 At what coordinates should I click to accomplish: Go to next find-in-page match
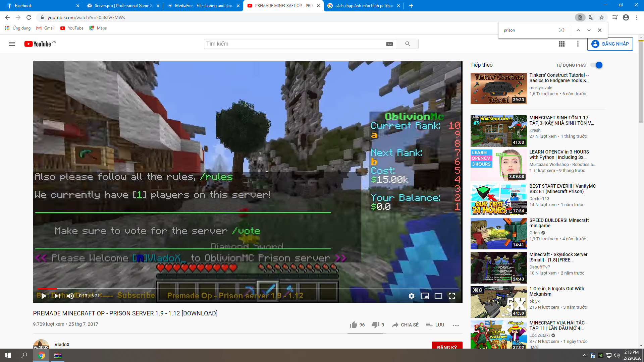point(589,30)
